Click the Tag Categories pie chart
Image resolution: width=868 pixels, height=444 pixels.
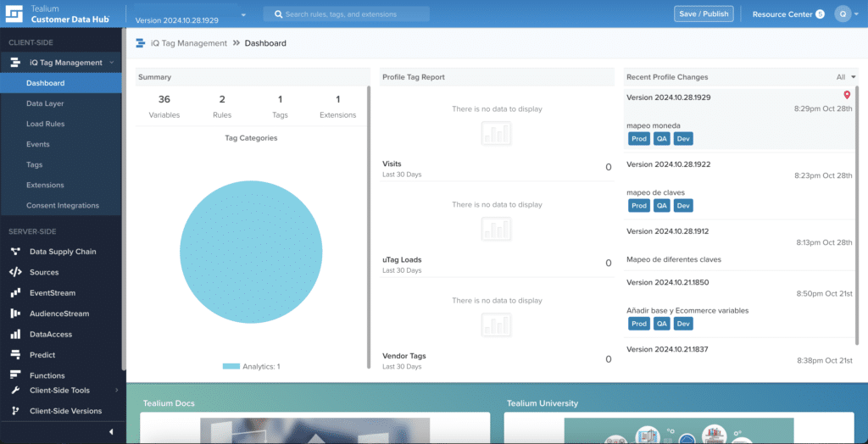point(251,252)
